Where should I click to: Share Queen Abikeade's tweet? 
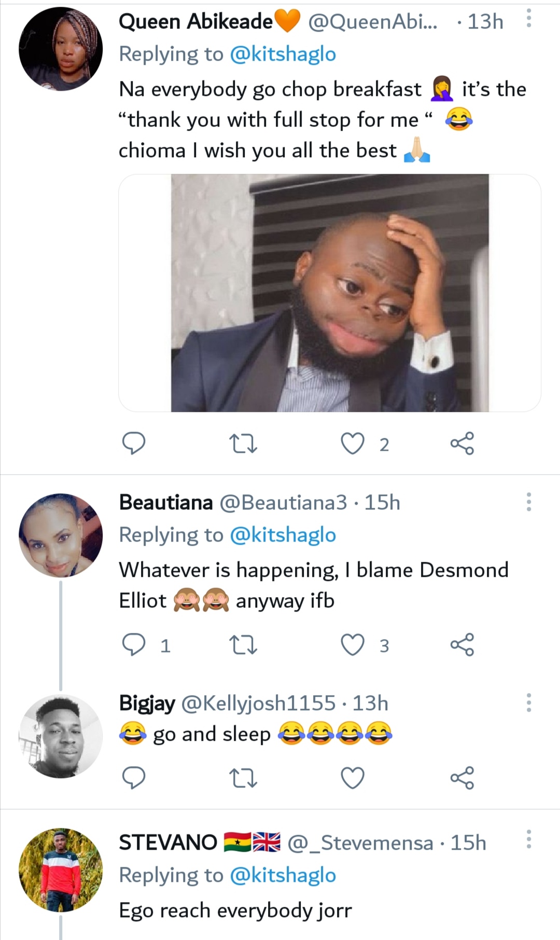click(462, 444)
